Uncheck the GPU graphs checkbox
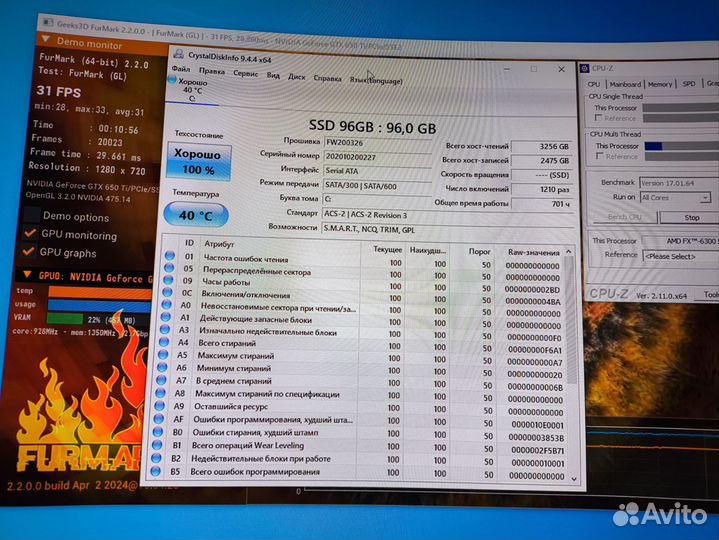719x540 pixels. point(29,253)
